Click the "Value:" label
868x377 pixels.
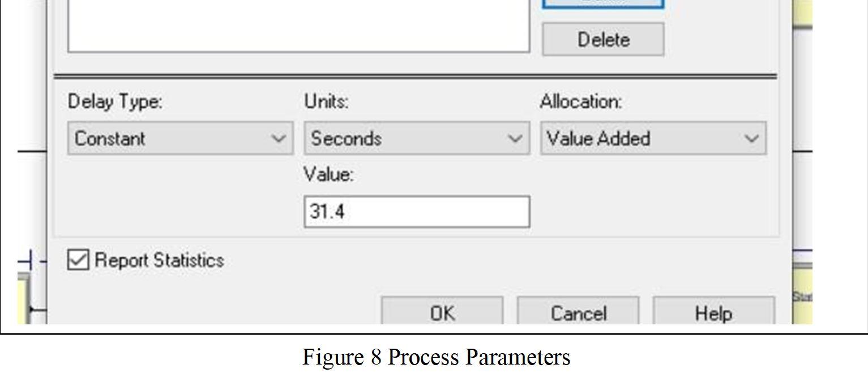(x=328, y=174)
